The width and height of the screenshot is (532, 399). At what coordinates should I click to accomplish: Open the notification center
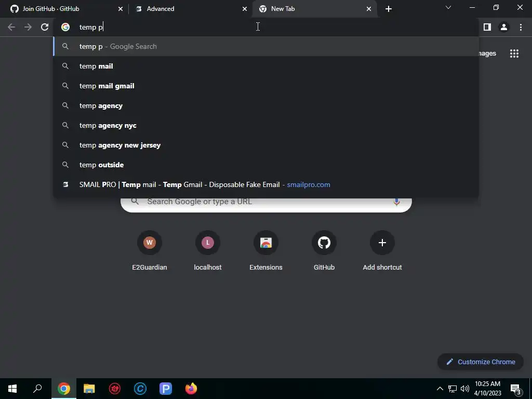tap(515, 389)
